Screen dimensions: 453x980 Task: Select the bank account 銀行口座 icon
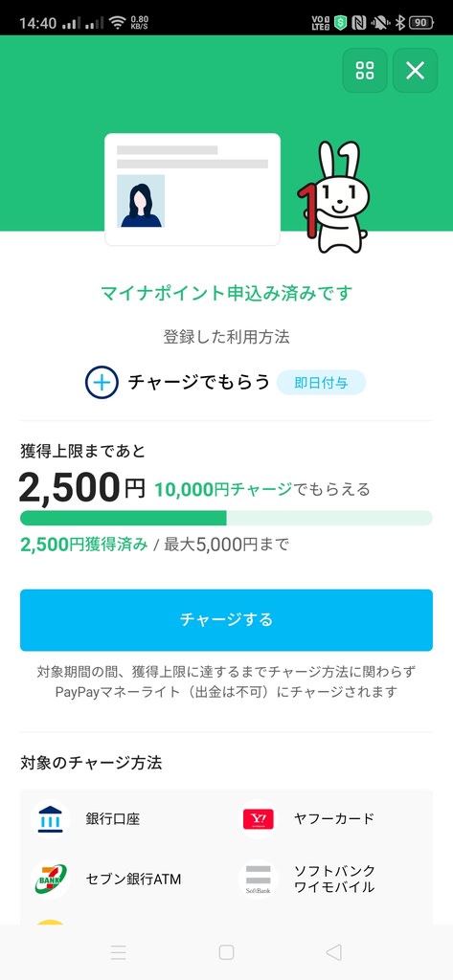[x=50, y=819]
